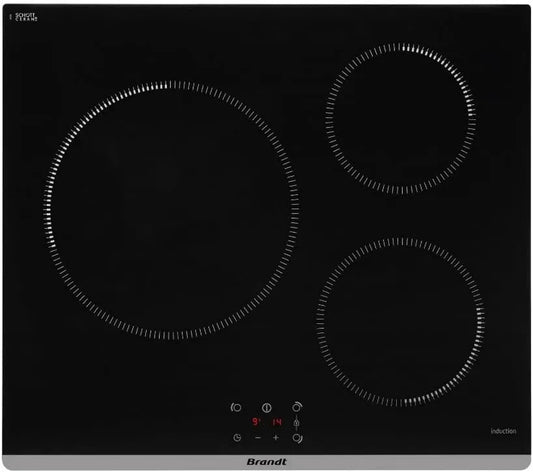Tap inside the large left cooking zone
The image size is (533, 472).
point(172,210)
